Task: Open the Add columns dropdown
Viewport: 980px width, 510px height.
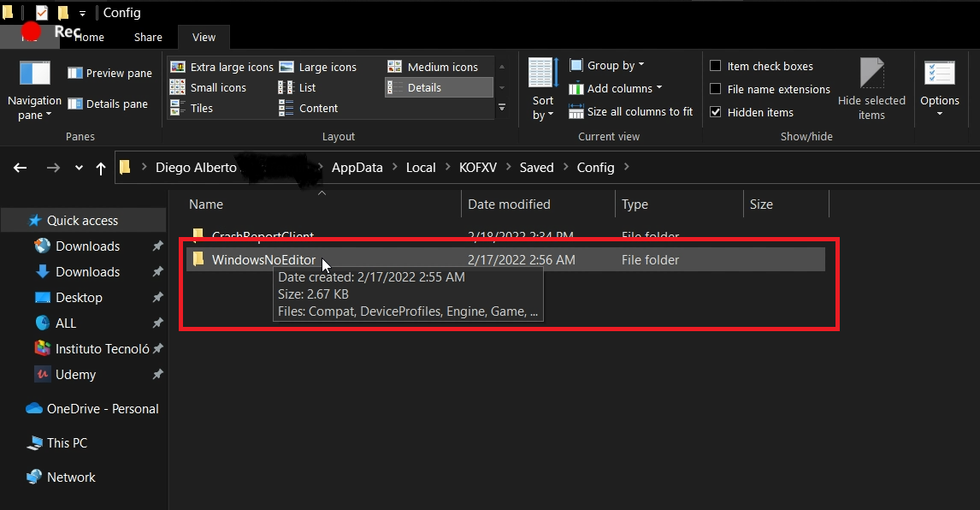Action: pyautogui.click(x=616, y=88)
